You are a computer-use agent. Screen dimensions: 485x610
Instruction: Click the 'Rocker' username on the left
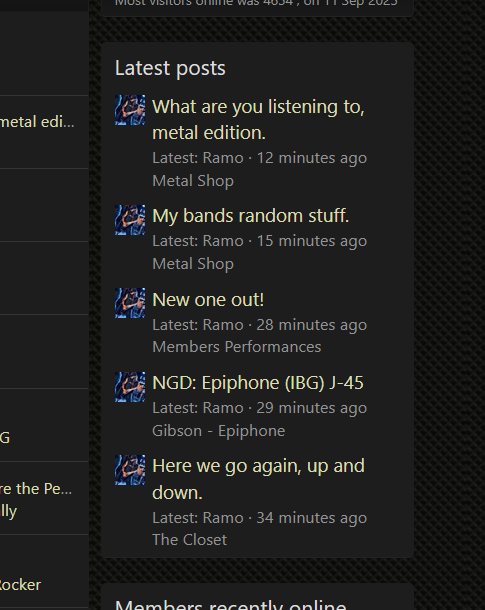(x=20, y=585)
